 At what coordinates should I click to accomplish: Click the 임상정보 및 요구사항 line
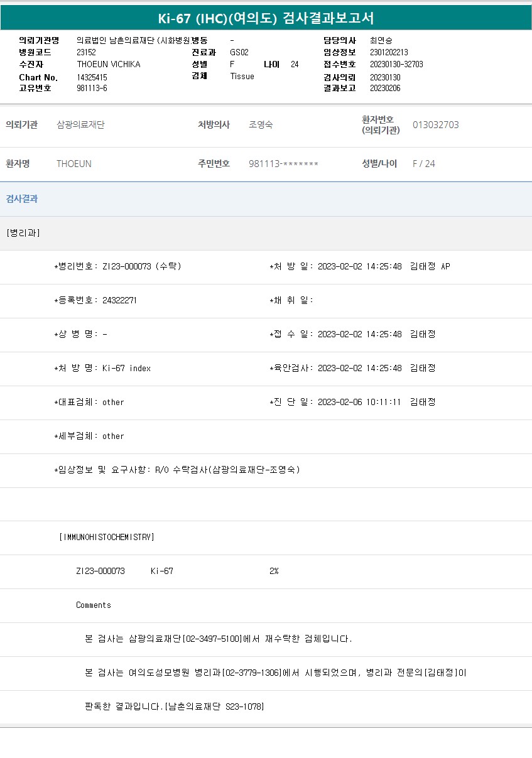click(x=177, y=470)
